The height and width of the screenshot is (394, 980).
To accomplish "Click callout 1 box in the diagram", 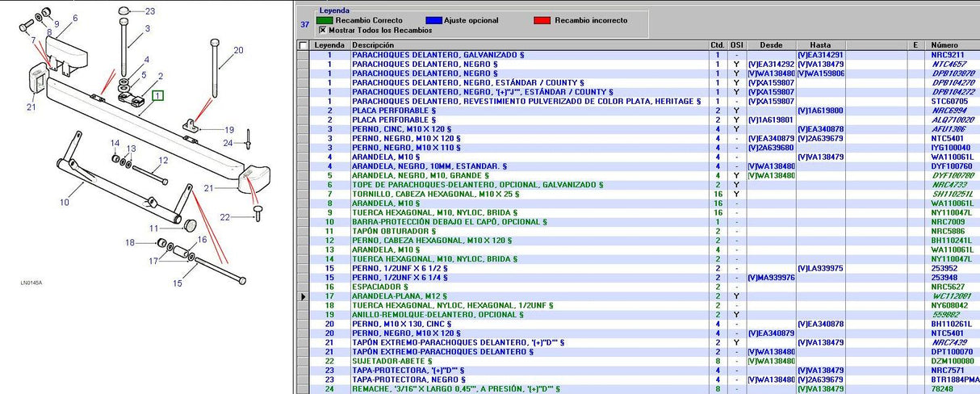I will click(159, 95).
